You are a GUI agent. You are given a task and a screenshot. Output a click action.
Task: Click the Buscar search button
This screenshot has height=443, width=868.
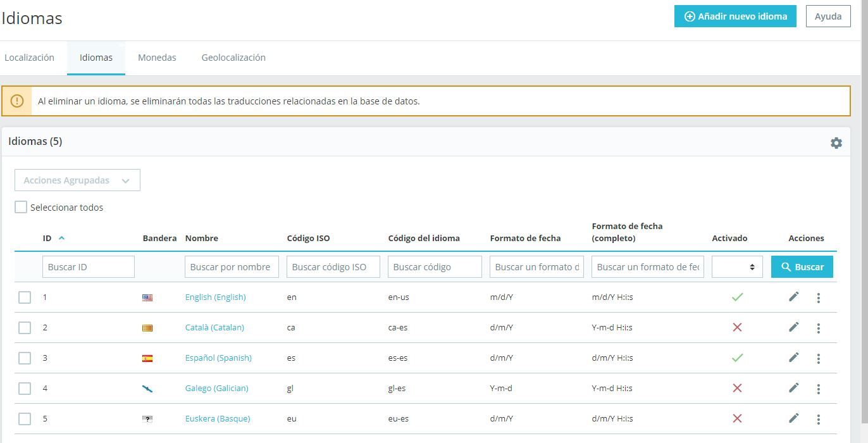[802, 266]
